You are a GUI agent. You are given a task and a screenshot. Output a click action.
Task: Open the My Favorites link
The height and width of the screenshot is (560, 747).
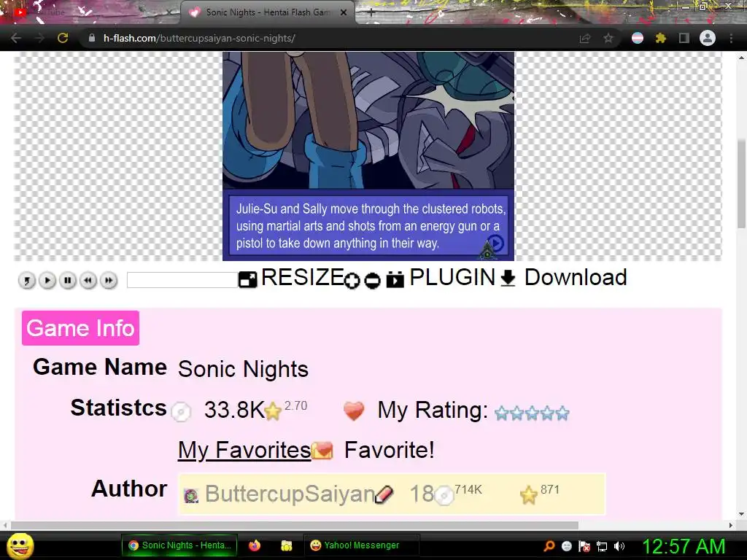click(244, 450)
